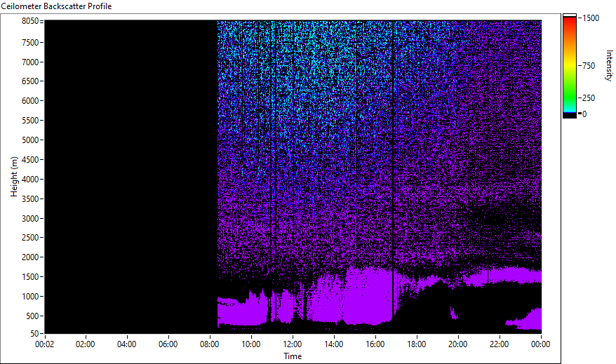Select the 0 color scale marker
Image resolution: width=616 pixels, height=364 pixels.
[584, 114]
